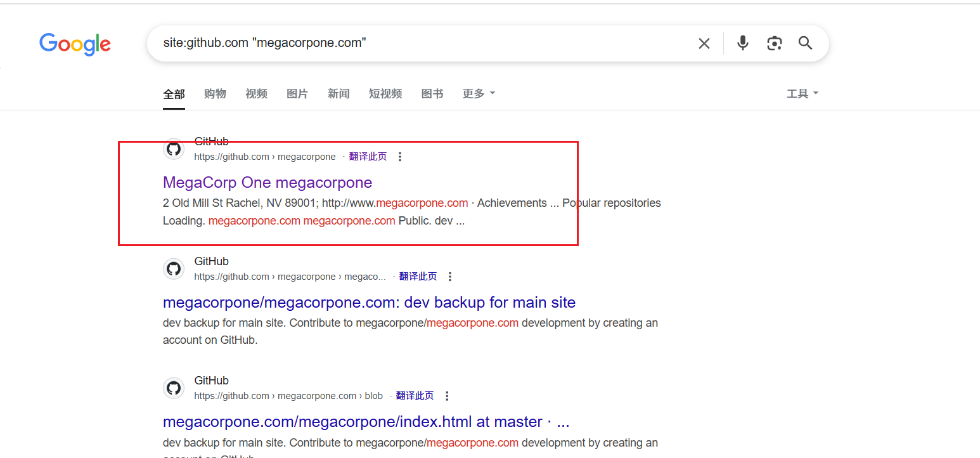Click GitHub favicon of MegaCorp One result
This screenshot has width=980, height=458.
(x=174, y=150)
